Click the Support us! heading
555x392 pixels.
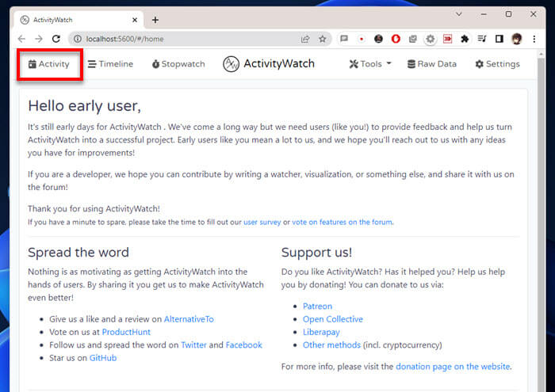click(316, 253)
